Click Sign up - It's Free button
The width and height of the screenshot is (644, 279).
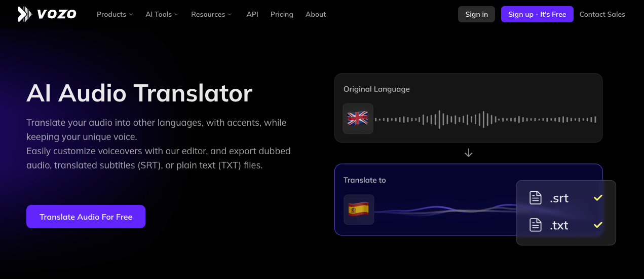pyautogui.click(x=537, y=14)
